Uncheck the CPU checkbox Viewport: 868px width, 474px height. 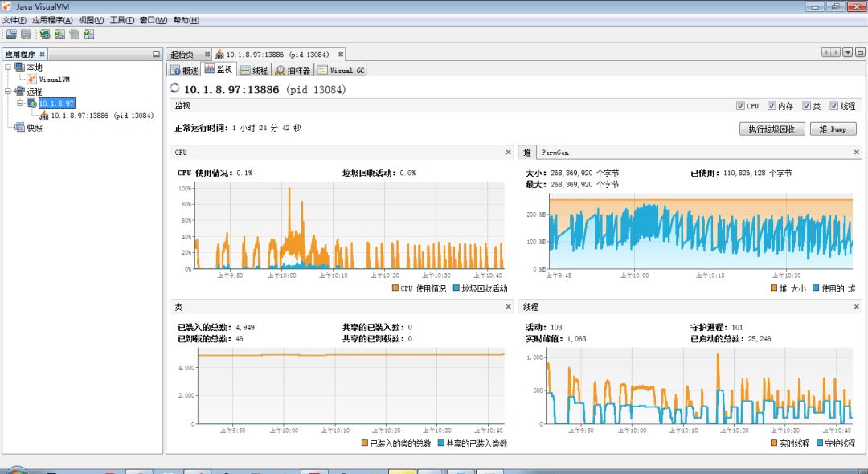click(x=740, y=105)
